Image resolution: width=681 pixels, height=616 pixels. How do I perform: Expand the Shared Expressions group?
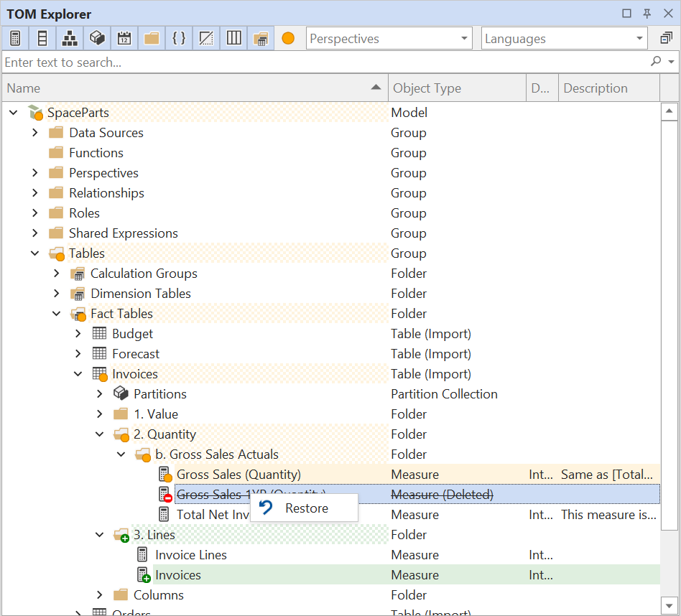(x=35, y=233)
